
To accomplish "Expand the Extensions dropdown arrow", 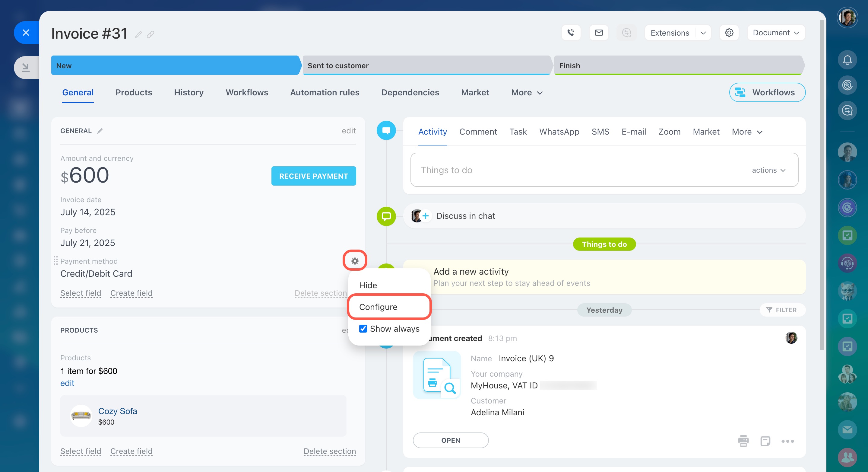I will pyautogui.click(x=703, y=33).
